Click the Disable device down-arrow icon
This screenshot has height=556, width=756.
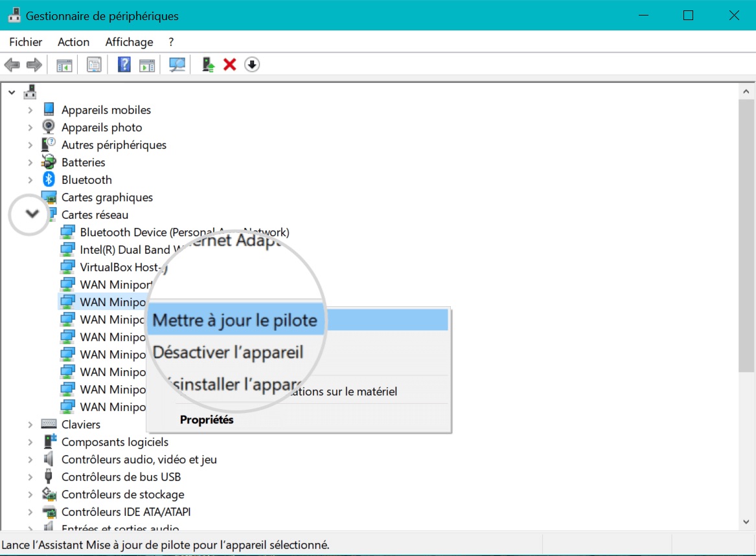[252, 65]
